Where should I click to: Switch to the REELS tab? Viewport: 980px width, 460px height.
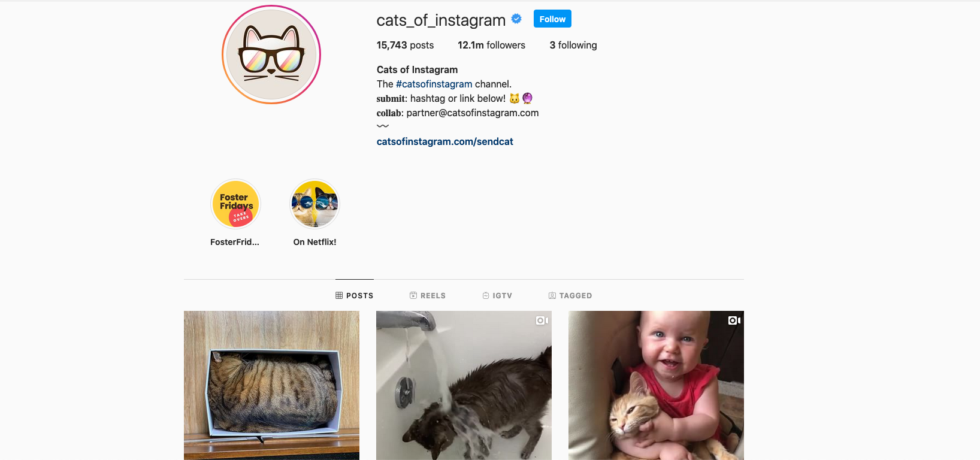click(428, 295)
